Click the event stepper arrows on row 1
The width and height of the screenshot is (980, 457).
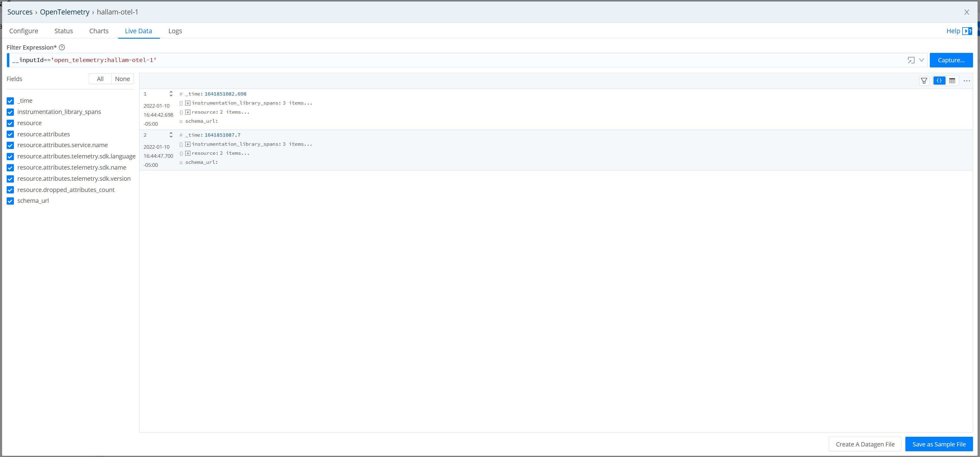click(171, 94)
